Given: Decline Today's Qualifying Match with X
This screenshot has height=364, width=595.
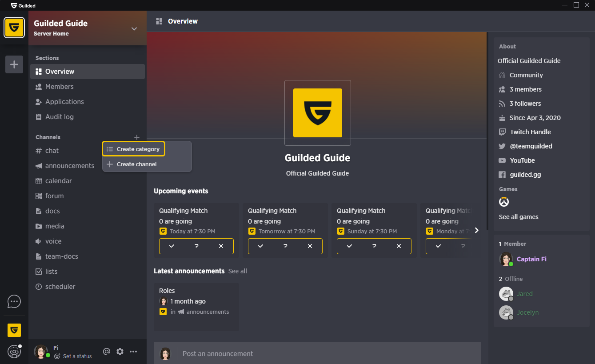Looking at the screenshot, I should (221, 246).
